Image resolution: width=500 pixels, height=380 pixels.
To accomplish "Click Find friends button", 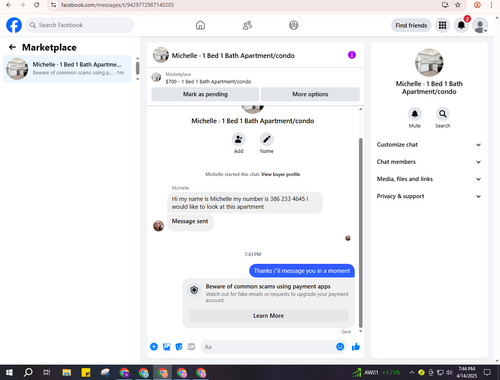I will coord(411,25).
